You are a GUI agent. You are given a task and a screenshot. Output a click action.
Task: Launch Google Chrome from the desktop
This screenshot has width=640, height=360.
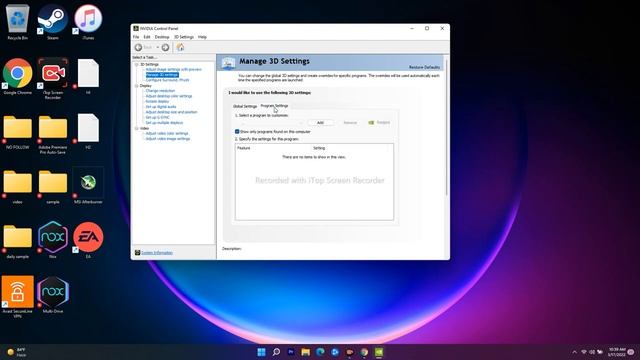[x=18, y=77]
